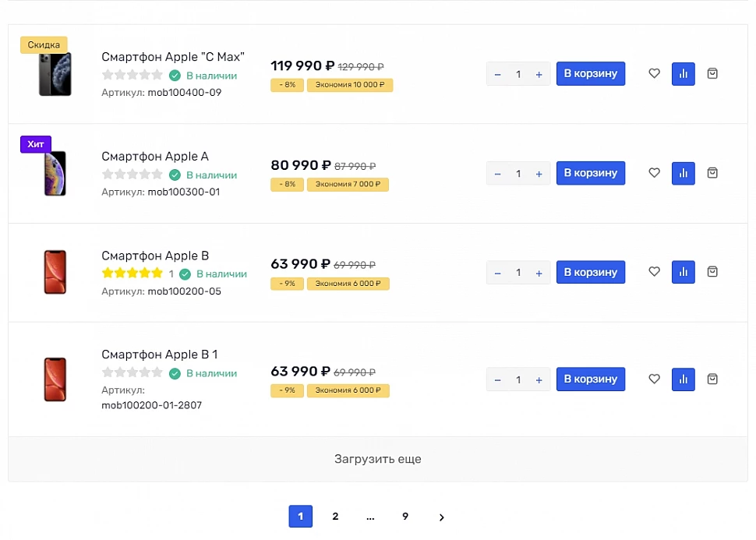Favorite the Смартфон Apple B heart icon
The height and width of the screenshot is (540, 756).
(655, 272)
